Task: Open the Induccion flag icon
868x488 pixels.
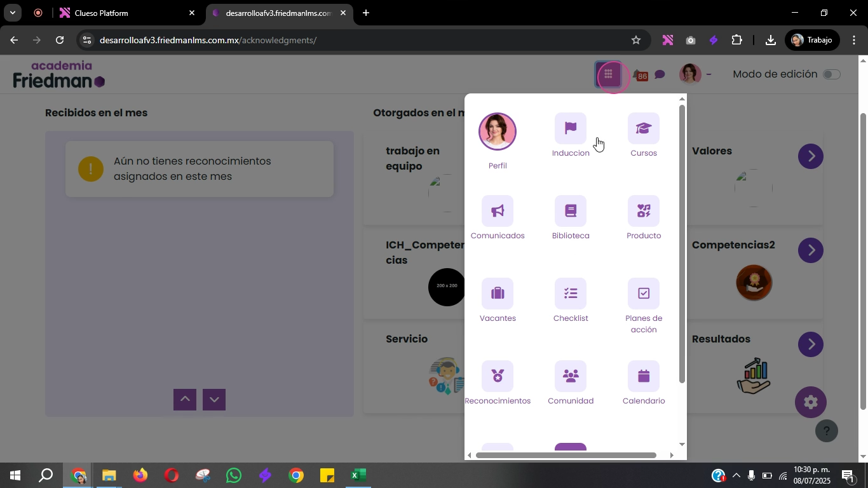Action: pyautogui.click(x=570, y=128)
